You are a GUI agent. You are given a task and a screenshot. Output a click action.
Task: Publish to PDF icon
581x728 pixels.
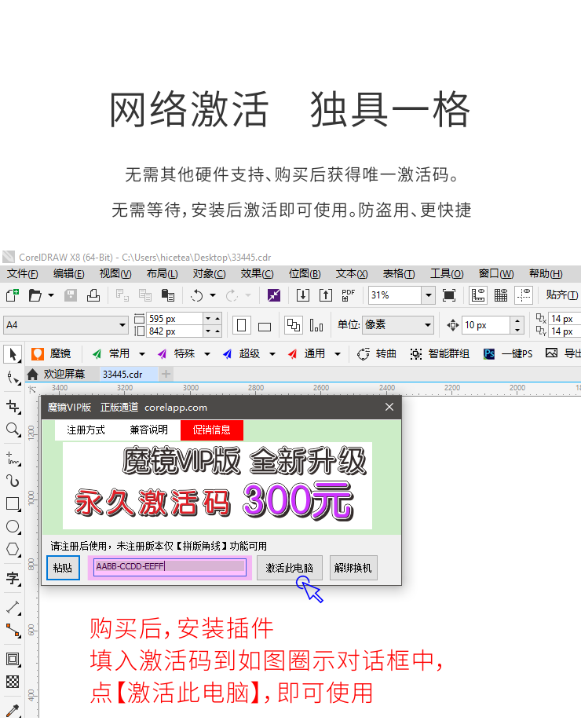(x=348, y=295)
